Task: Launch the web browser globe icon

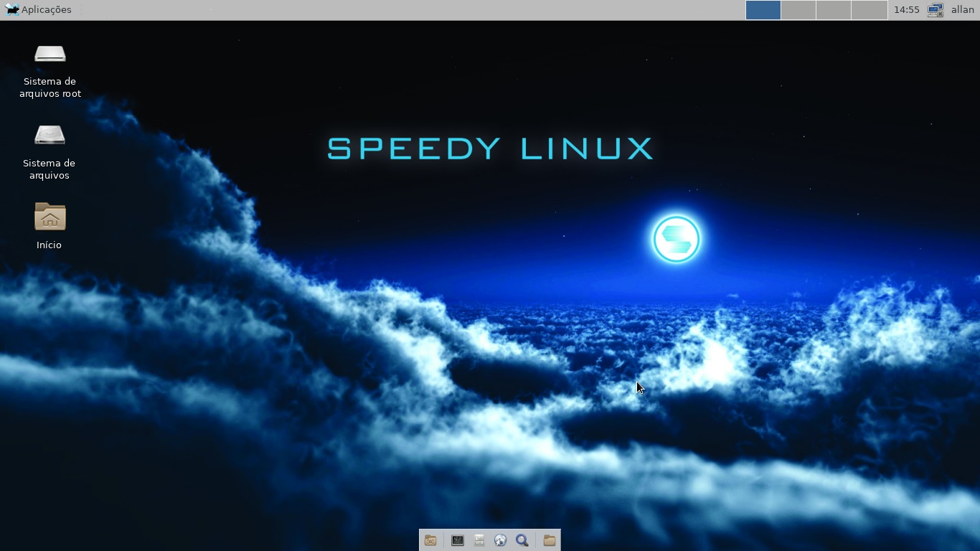Action: (x=501, y=540)
